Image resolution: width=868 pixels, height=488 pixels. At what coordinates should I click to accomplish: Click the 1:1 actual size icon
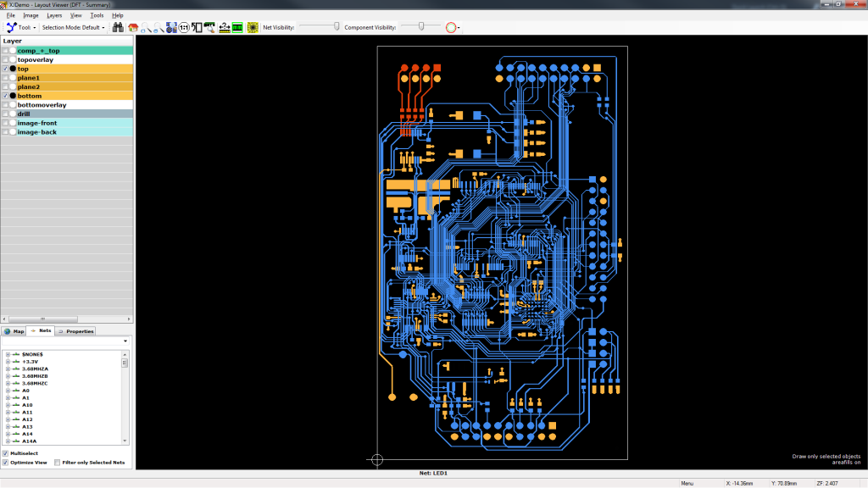click(x=183, y=28)
